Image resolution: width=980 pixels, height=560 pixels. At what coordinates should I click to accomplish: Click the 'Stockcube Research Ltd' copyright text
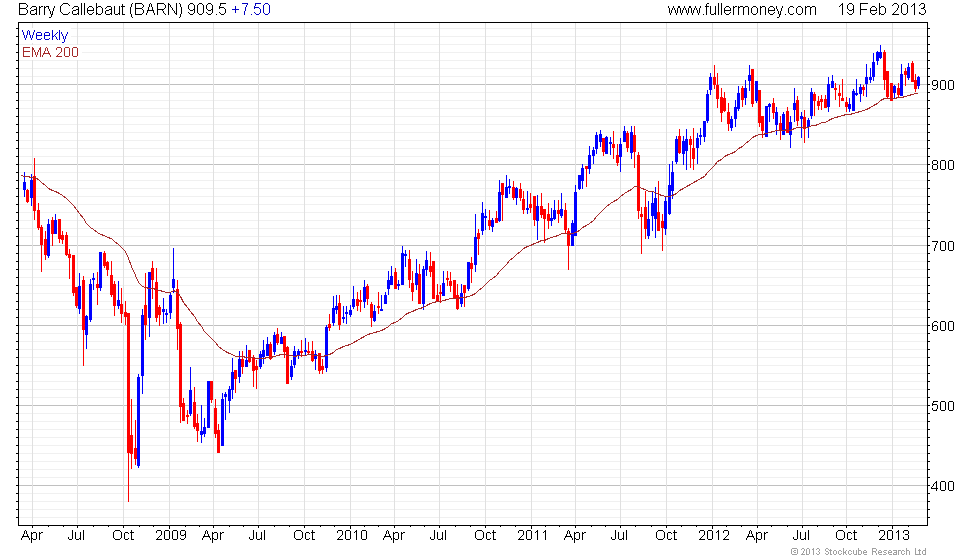click(x=874, y=552)
